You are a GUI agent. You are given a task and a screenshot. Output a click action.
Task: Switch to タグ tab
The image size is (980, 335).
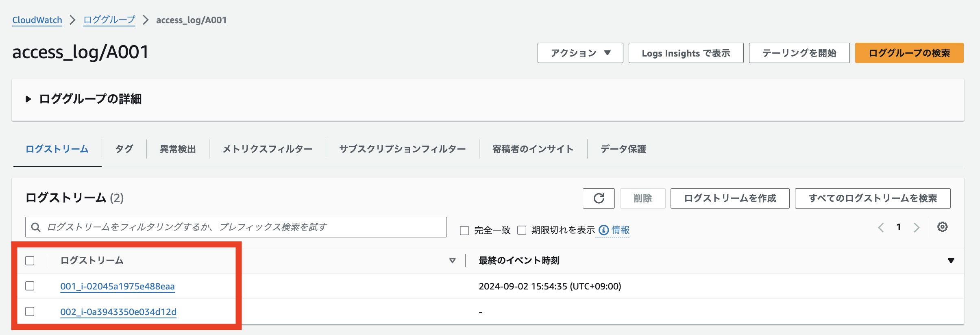click(124, 149)
